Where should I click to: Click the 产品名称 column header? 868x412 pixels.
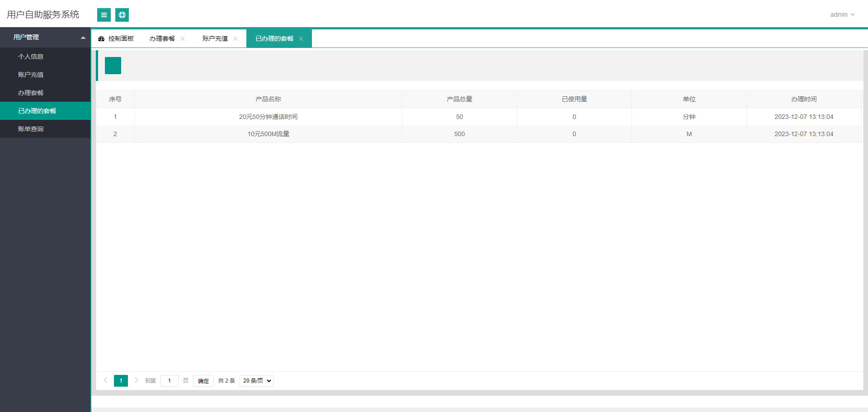[268, 99]
